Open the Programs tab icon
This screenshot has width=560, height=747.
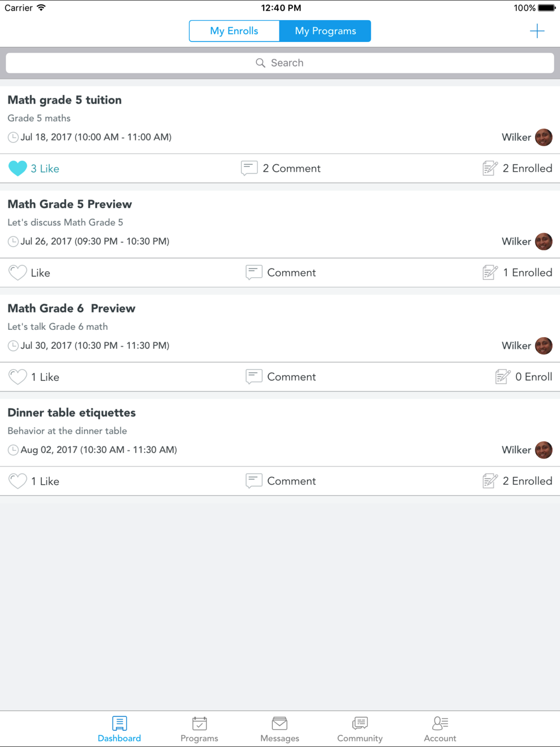[x=199, y=723]
